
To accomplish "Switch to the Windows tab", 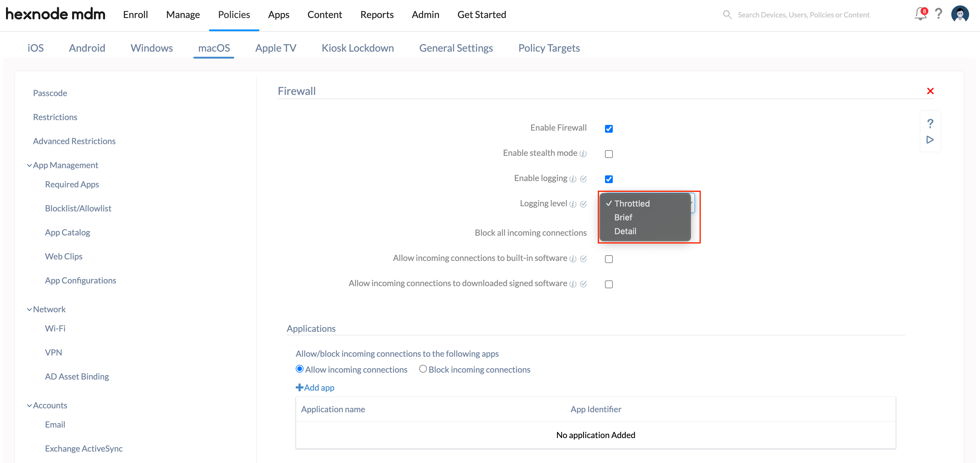I will pyautogui.click(x=151, y=48).
